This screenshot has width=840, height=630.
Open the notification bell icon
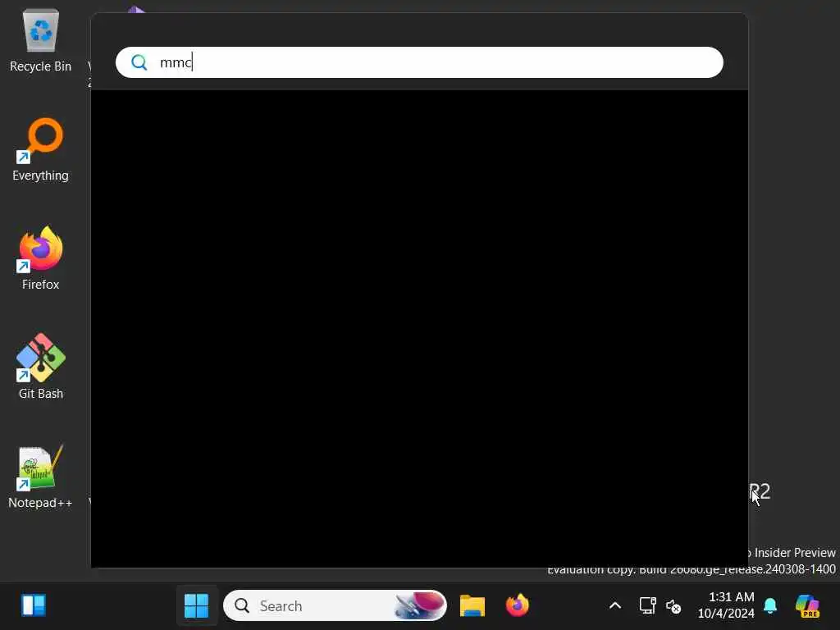(770, 605)
